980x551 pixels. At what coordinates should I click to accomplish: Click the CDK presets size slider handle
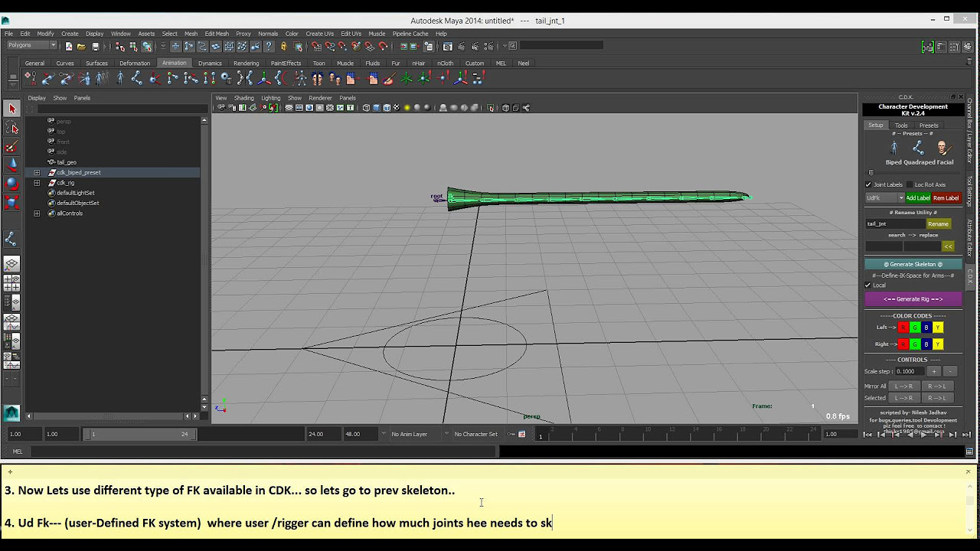[871, 173]
